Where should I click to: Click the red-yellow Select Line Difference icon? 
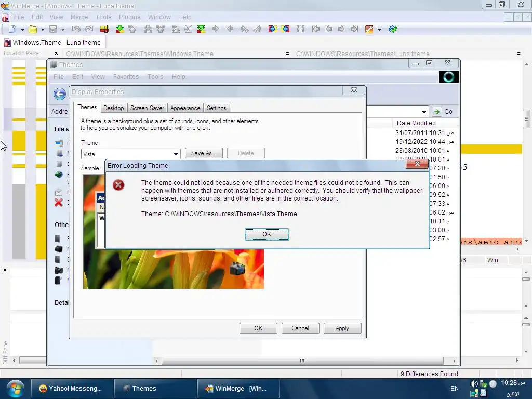click(x=104, y=29)
